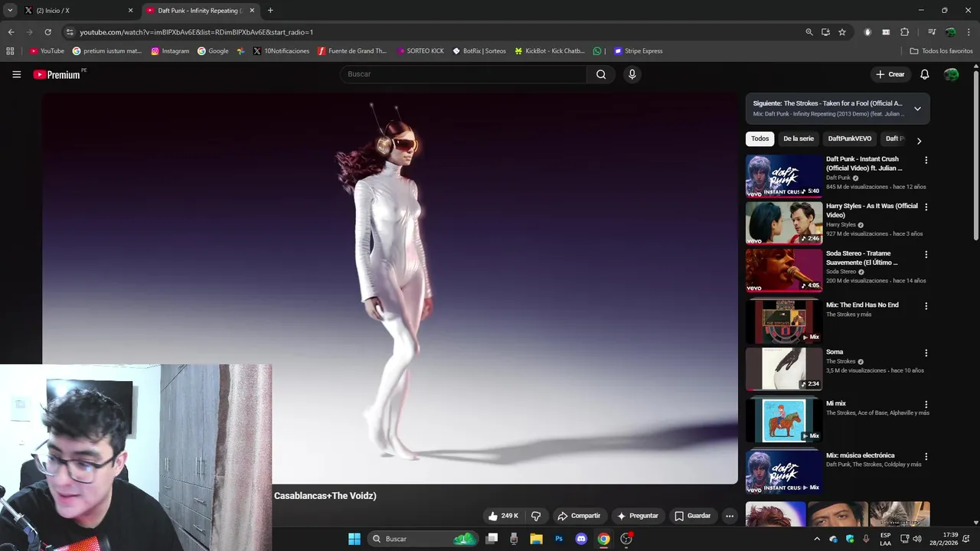Open a new Chrome tab

click(270, 11)
